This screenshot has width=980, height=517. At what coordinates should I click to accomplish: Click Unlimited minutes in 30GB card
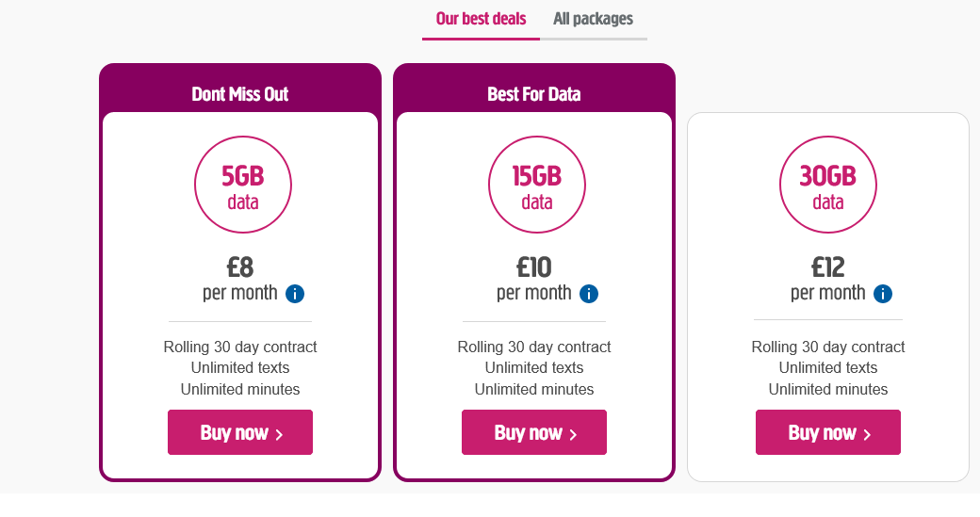[x=828, y=389]
